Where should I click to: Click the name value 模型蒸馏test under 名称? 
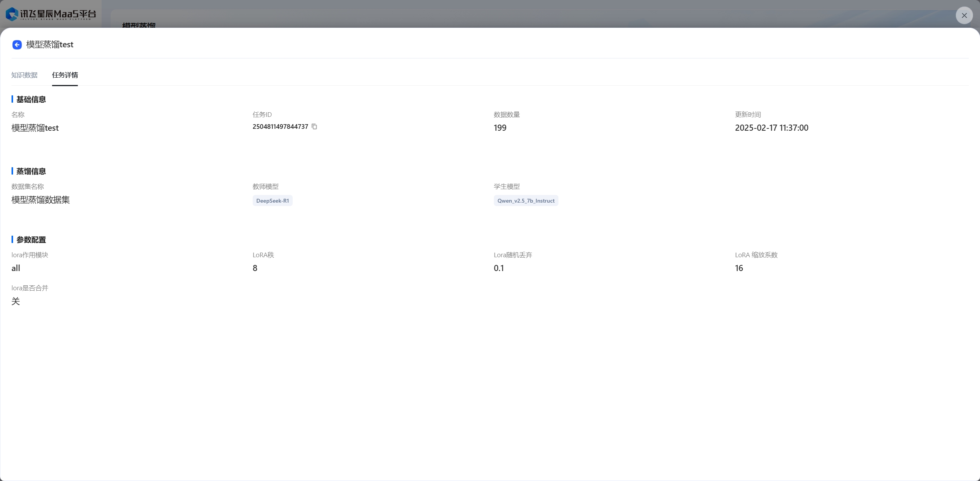[x=35, y=128]
